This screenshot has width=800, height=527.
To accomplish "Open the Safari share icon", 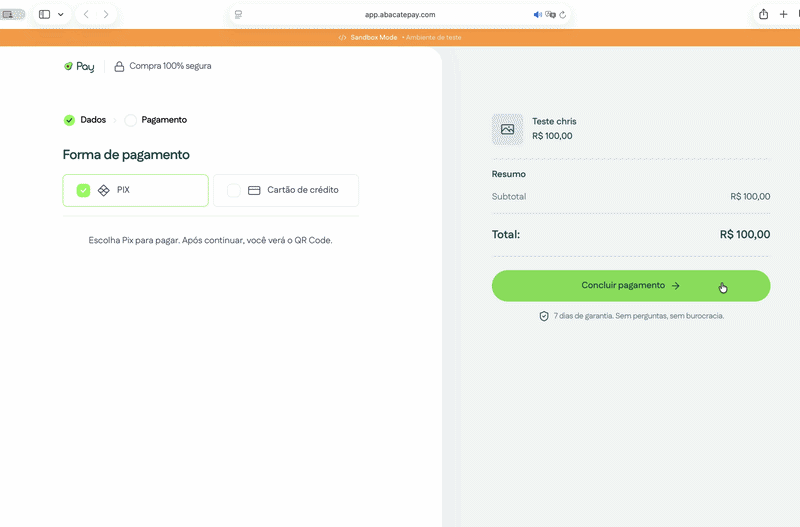I will click(763, 14).
